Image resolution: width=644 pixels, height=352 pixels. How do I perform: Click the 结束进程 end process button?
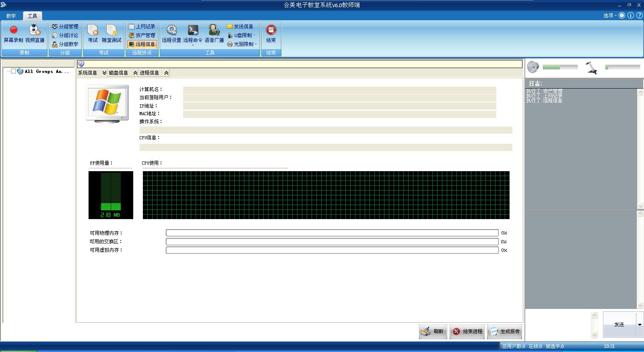click(x=467, y=331)
